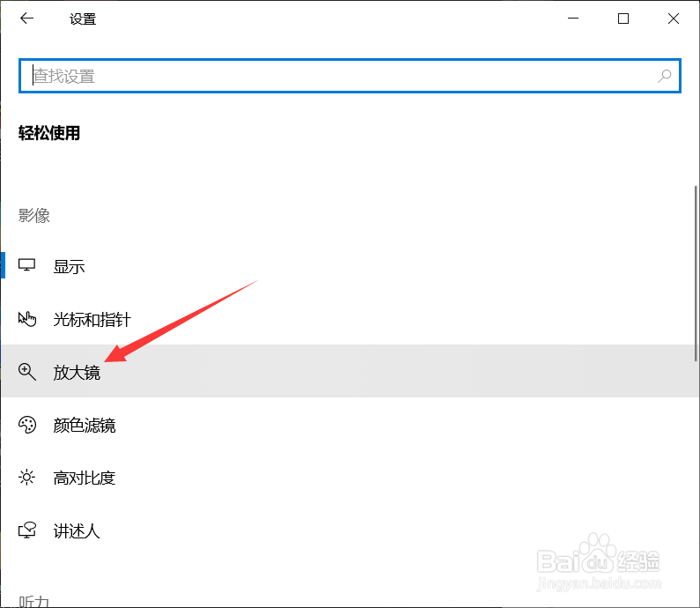Click the magnifier icon beside 放大镜
Viewport: 700px width, 608px height.
click(26, 372)
